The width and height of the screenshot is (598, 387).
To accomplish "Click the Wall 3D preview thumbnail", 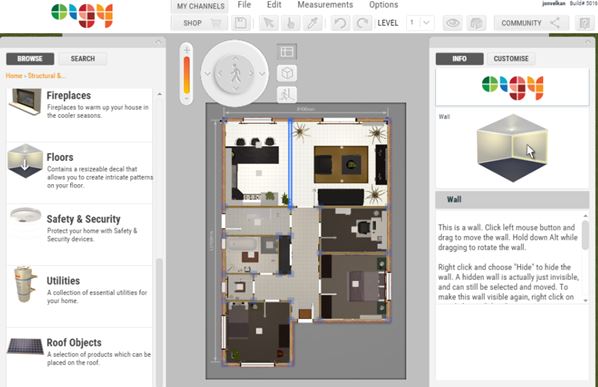I will (x=513, y=148).
